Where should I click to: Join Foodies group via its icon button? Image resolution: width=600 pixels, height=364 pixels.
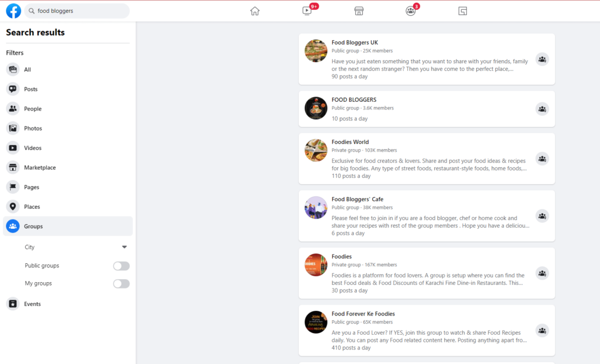coord(542,273)
